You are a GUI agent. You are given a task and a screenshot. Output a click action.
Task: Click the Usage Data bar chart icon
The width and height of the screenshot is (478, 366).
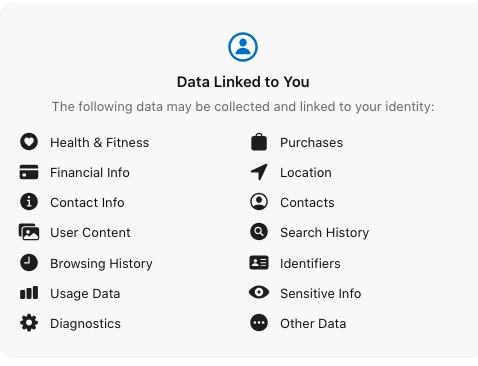29,293
